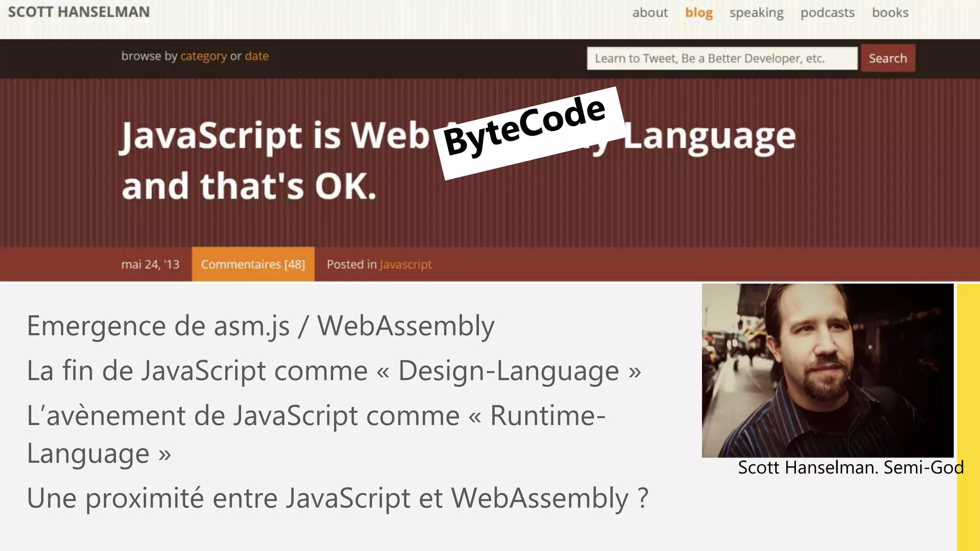Open the books page
The width and height of the screenshot is (980, 551).
(x=890, y=12)
